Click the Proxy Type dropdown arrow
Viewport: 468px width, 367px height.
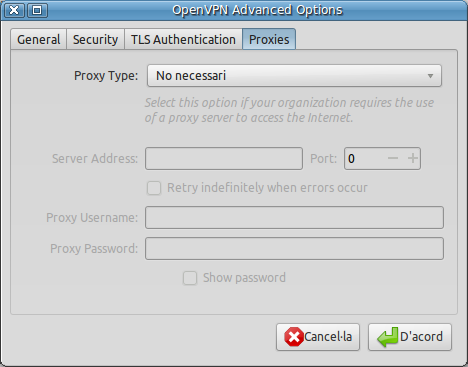pyautogui.click(x=430, y=76)
